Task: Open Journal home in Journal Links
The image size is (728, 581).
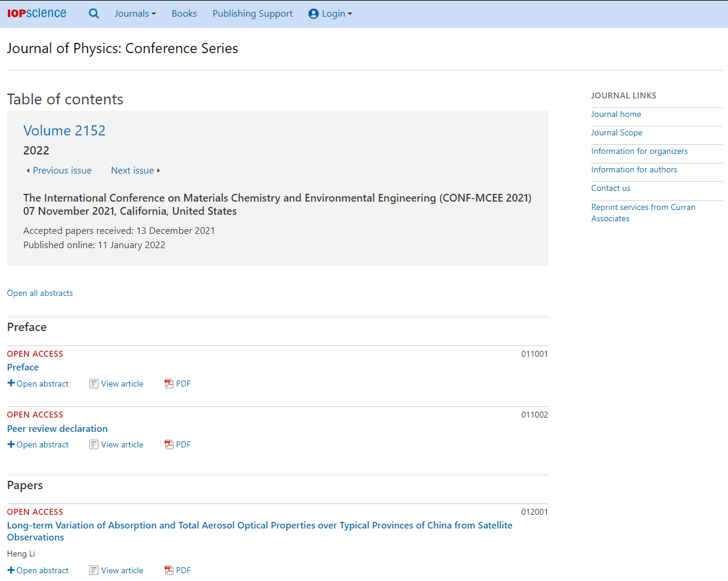Action: pos(616,114)
